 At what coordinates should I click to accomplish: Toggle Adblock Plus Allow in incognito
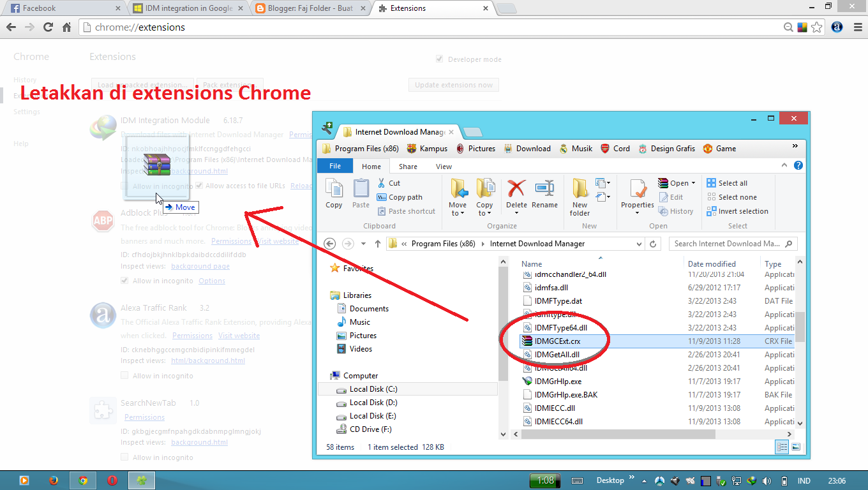[x=124, y=281]
